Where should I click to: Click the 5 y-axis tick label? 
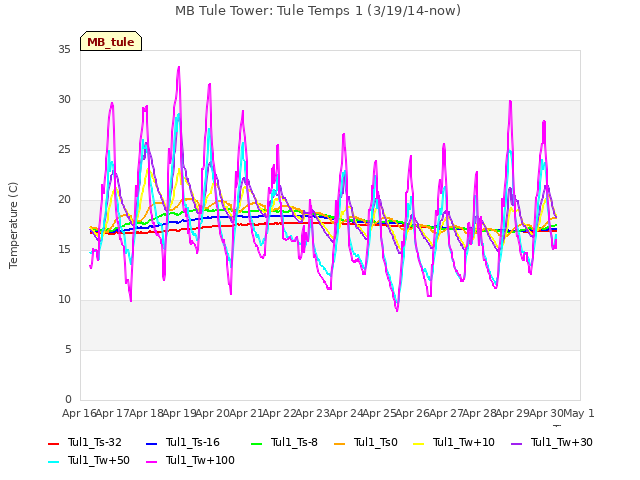pos(68,349)
